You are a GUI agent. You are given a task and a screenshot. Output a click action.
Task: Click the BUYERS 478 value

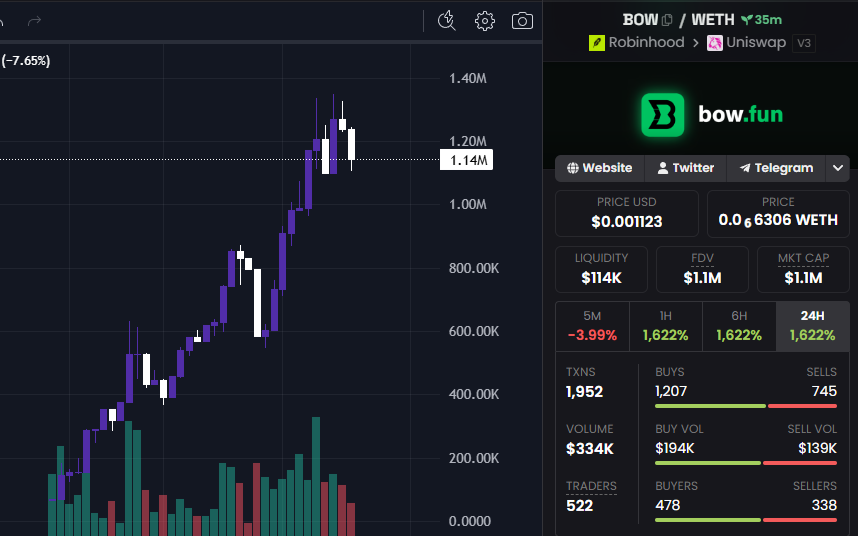[x=668, y=505]
